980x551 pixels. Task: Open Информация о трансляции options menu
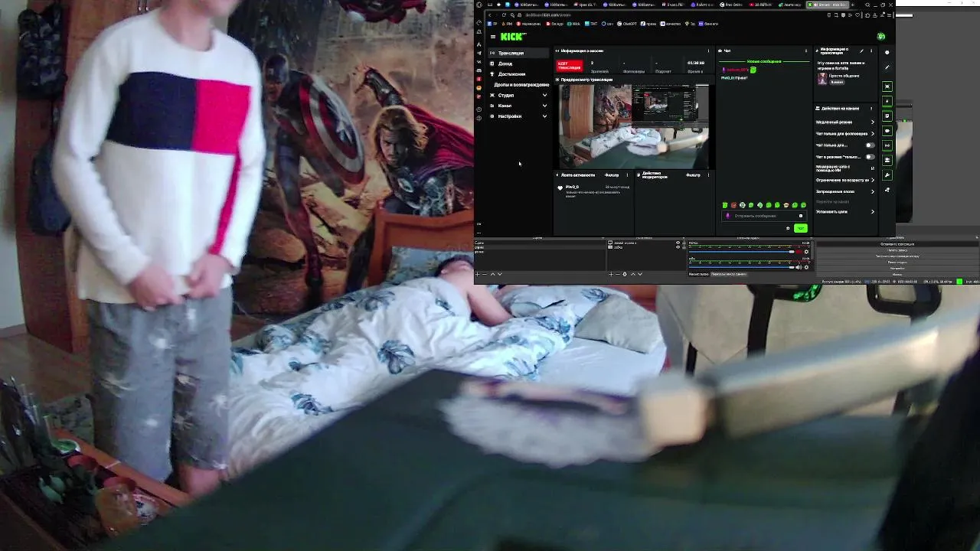tap(871, 51)
